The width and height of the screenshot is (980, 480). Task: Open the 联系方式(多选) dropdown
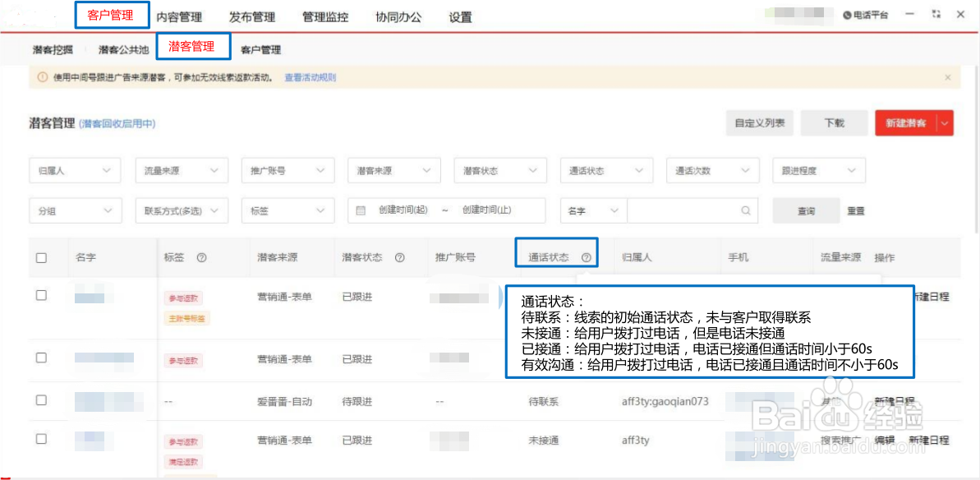click(182, 210)
